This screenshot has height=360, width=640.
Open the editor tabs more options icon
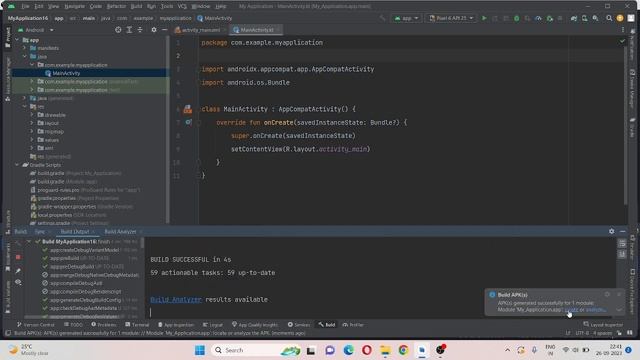tap(623, 30)
